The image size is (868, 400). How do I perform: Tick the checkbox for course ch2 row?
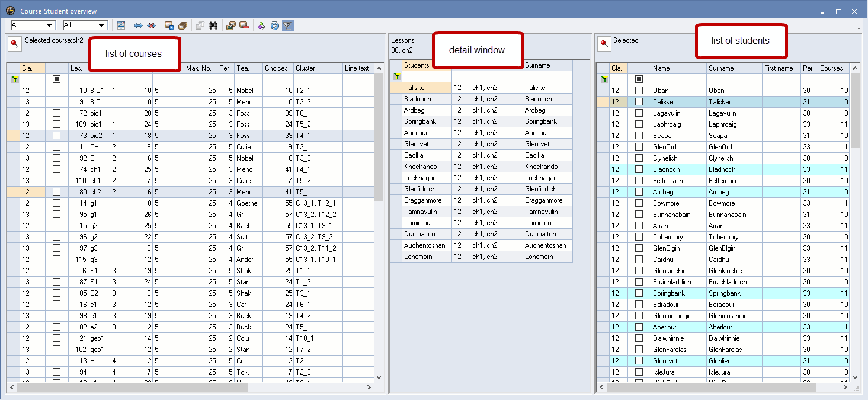pyautogui.click(x=56, y=192)
